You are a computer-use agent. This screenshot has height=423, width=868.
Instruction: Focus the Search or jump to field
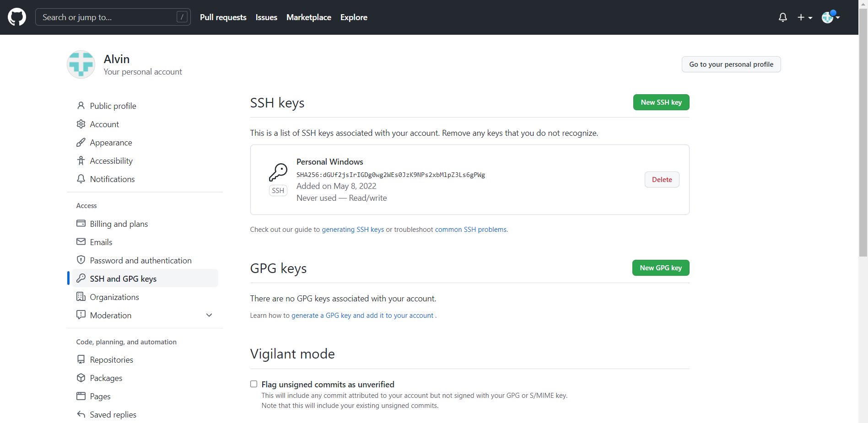pos(108,17)
